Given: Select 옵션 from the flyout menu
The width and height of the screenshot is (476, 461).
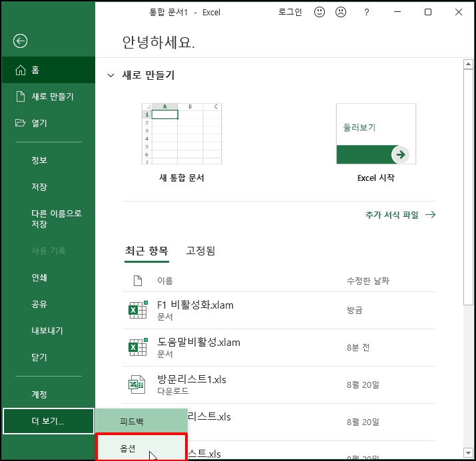Looking at the screenshot, I should click(141, 448).
